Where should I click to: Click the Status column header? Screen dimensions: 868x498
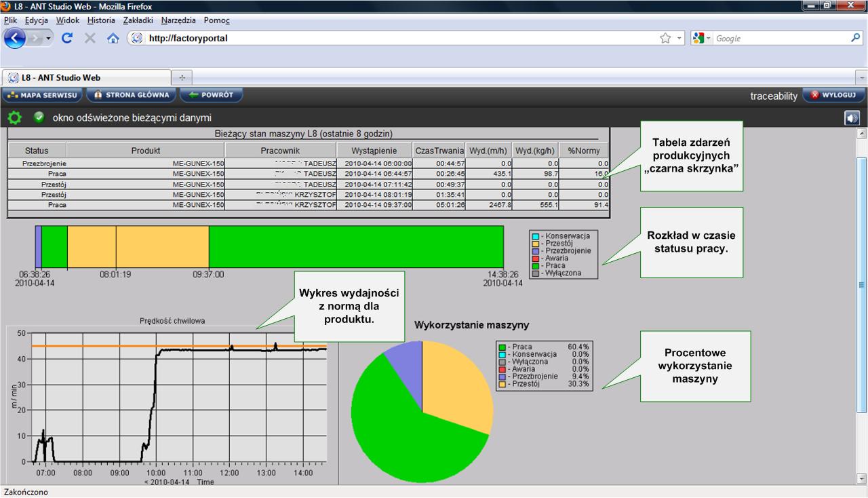point(37,151)
